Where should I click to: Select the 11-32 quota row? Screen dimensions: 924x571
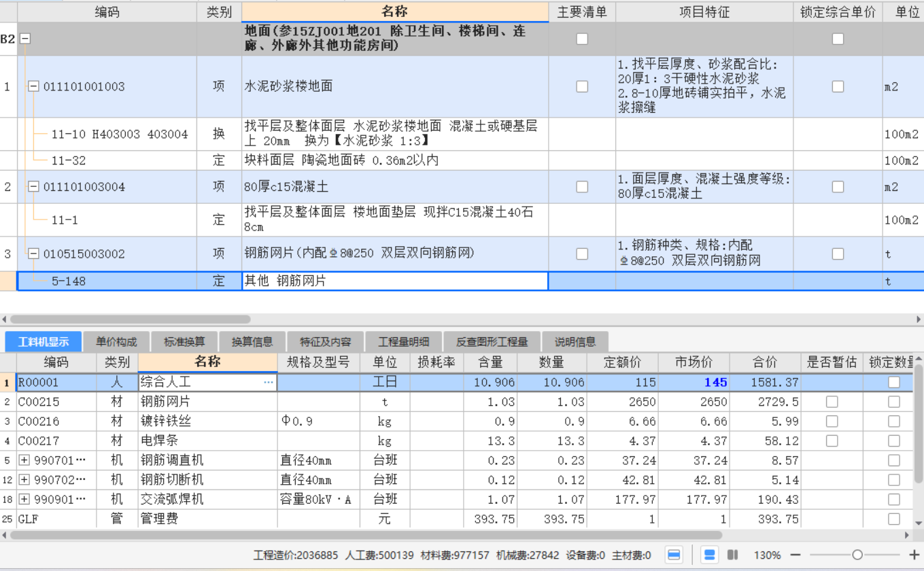(x=69, y=160)
